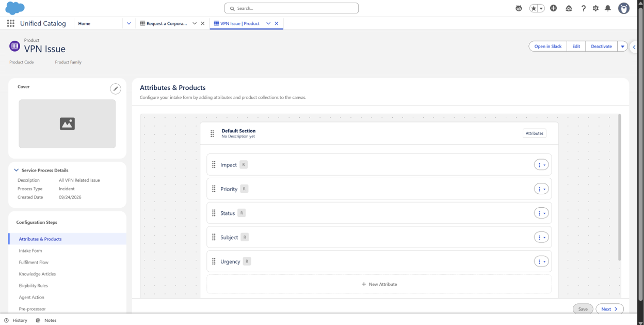Open the VPN Issue tab actions chevron
Image resolution: width=644 pixels, height=325 pixels.
[268, 23]
